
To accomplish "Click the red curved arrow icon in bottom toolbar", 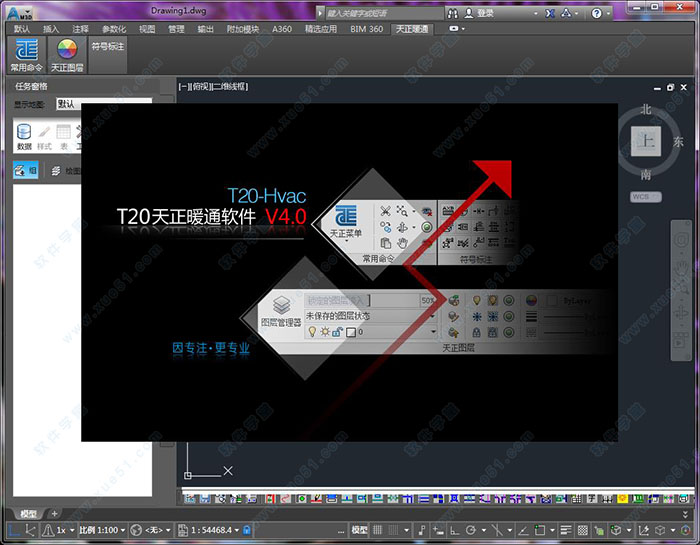I will pyautogui.click(x=284, y=499).
